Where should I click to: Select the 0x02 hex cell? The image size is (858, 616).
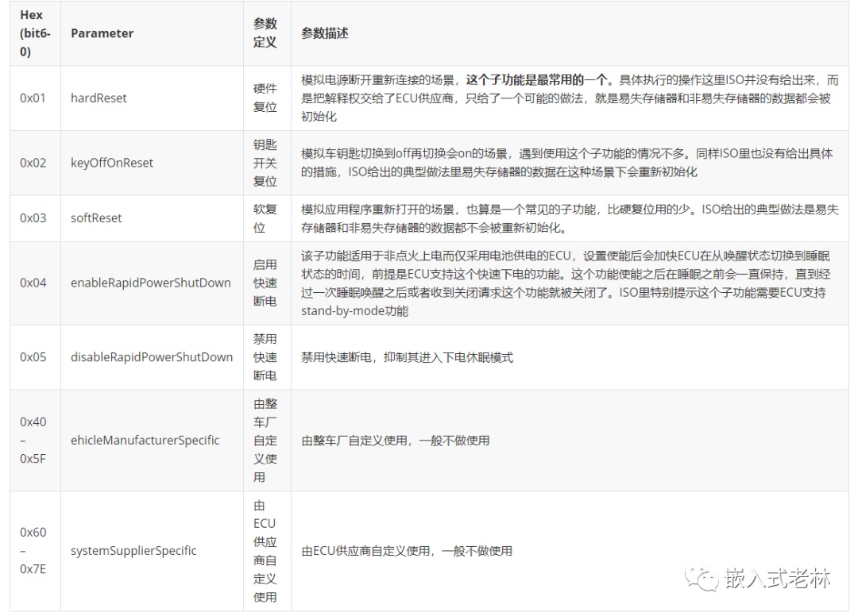pyautogui.click(x=35, y=163)
